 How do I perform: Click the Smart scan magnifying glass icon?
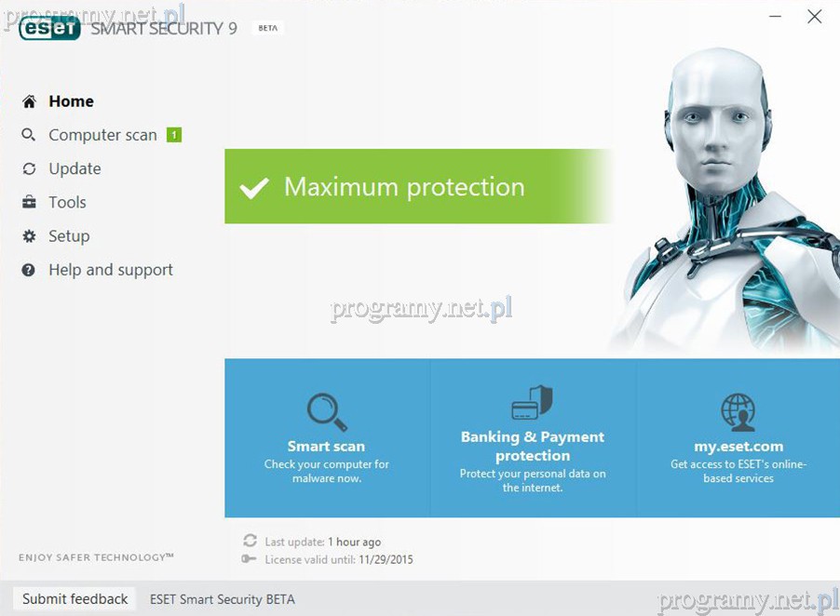point(327,412)
